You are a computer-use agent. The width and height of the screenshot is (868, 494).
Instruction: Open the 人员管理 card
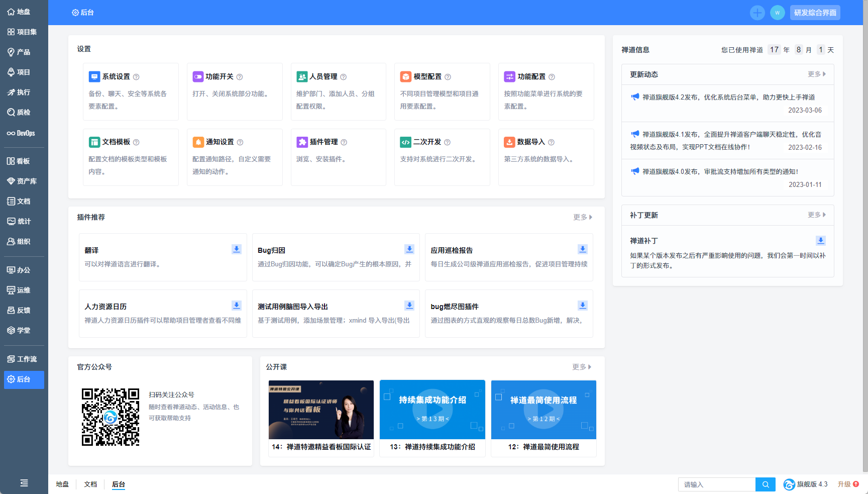point(339,91)
